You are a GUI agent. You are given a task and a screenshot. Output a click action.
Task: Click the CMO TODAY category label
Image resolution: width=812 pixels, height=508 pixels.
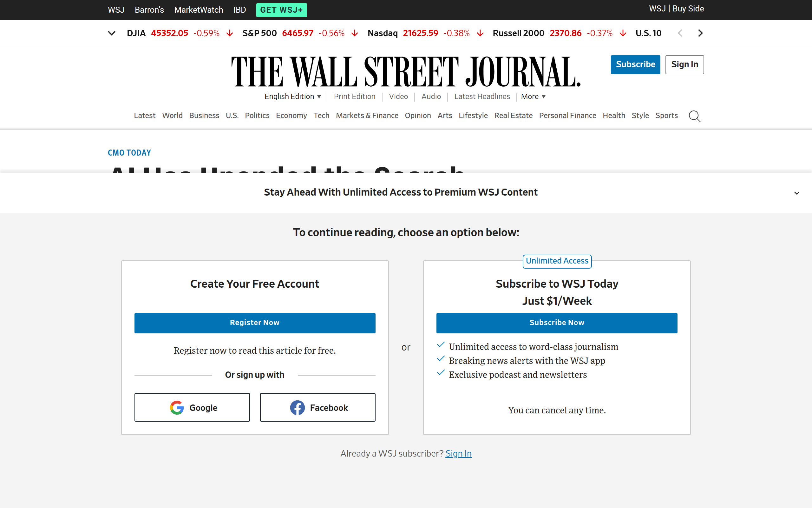pyautogui.click(x=129, y=153)
